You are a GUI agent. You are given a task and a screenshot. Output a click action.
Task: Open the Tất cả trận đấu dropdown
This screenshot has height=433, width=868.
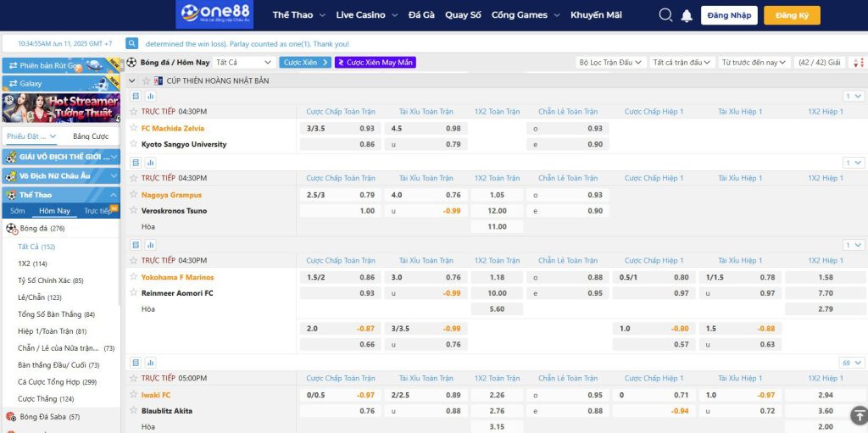click(x=682, y=63)
